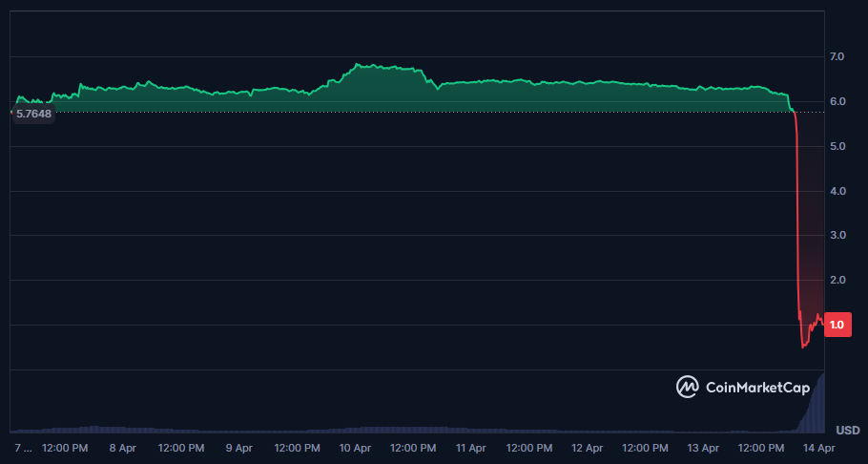
Task: Click the red 1.0 current price tag
Action: click(837, 325)
